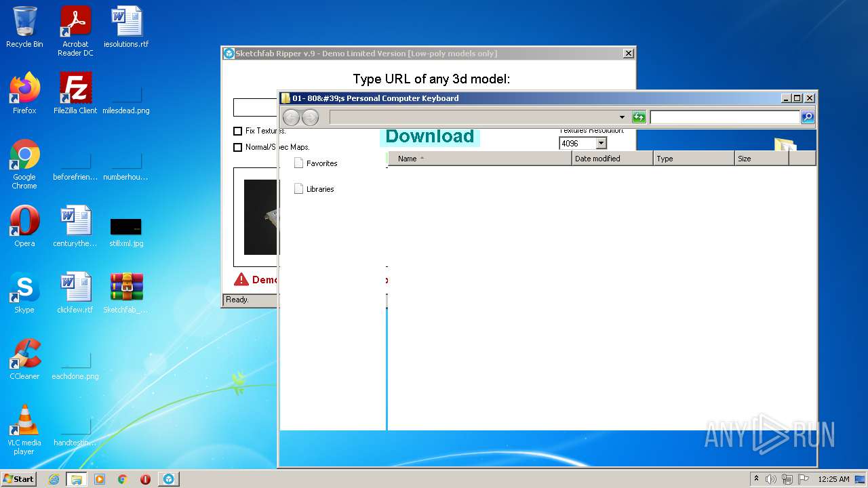Click Forward arrow in explorer window

(310, 117)
